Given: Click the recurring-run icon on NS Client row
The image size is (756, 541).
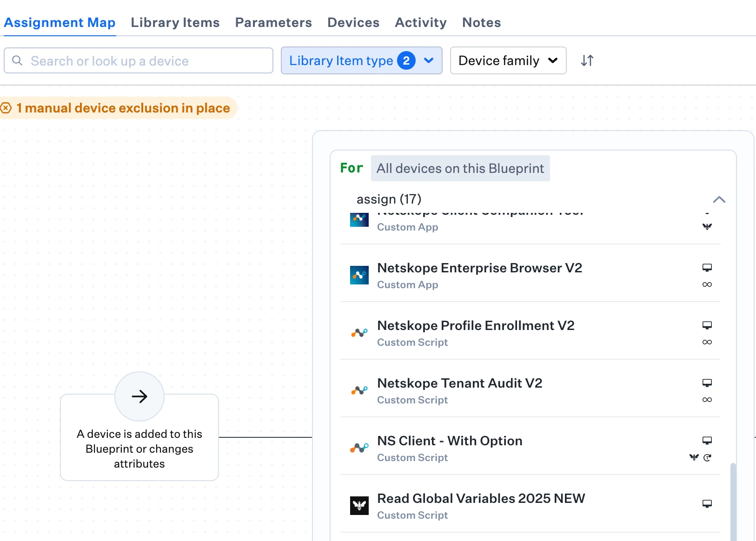Looking at the screenshot, I should point(708,457).
